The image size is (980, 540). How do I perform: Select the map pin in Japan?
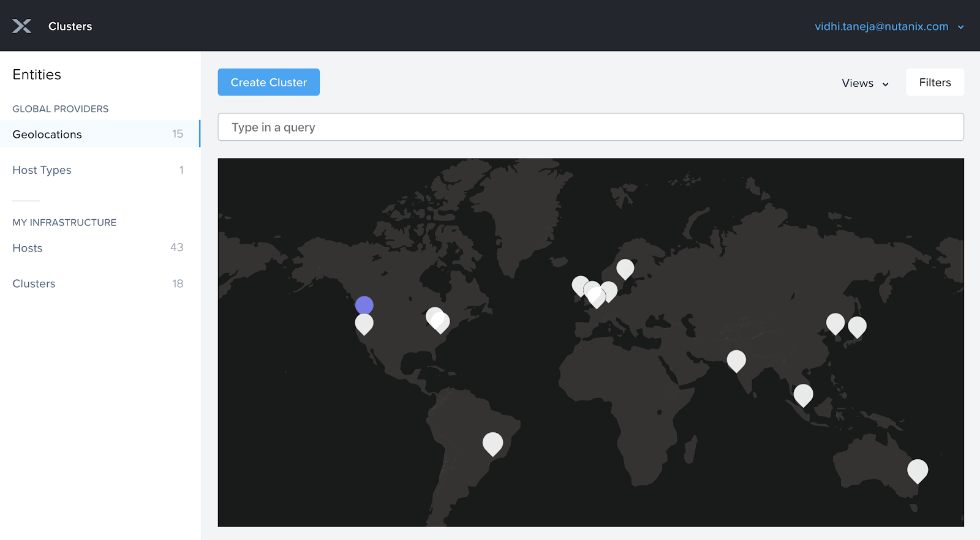tap(857, 326)
